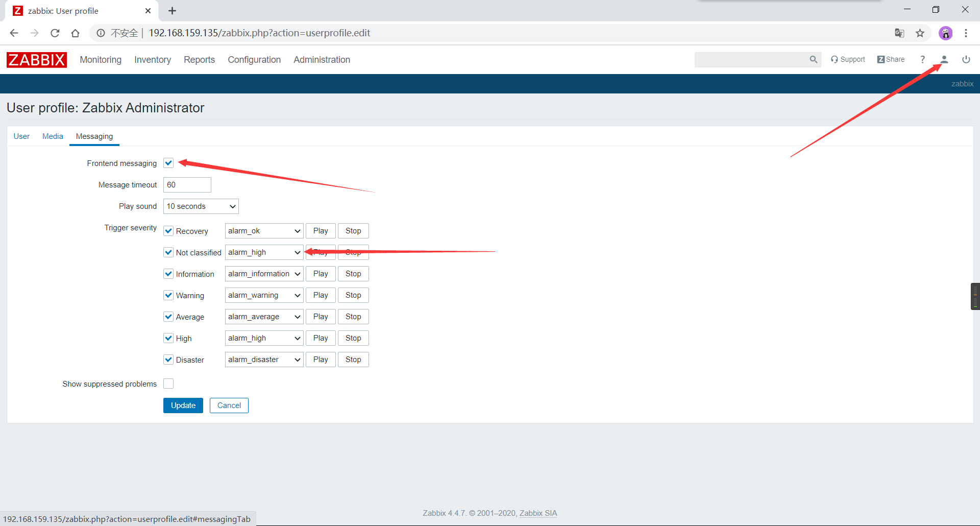Open the Support headset link
This screenshot has width=980, height=526.
(848, 60)
